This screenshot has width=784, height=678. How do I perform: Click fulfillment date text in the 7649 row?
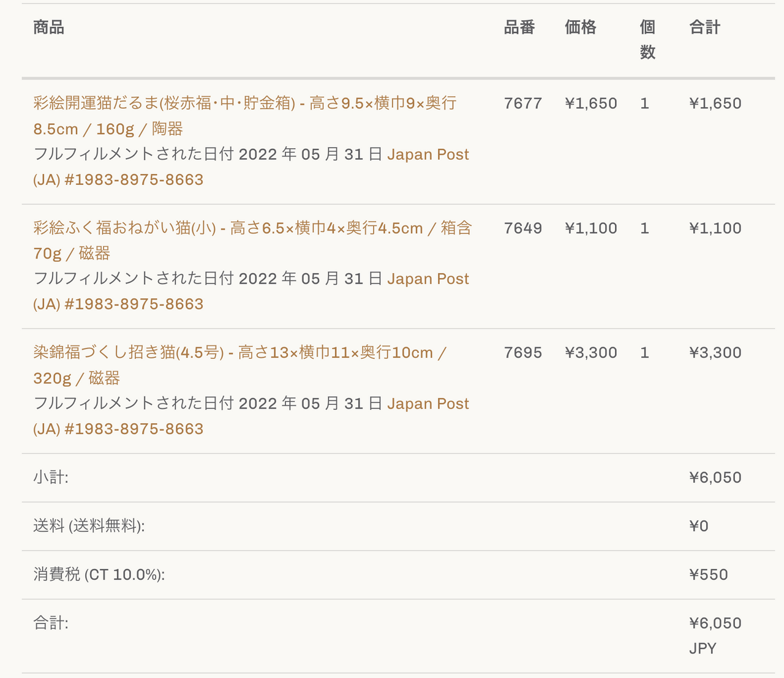point(208,279)
